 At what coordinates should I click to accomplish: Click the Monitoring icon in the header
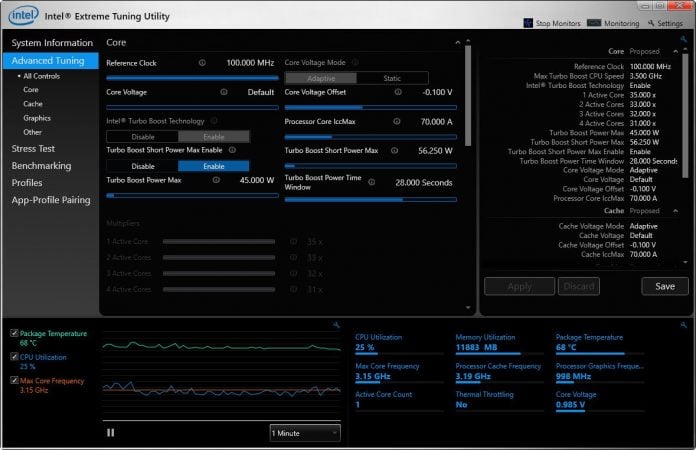tap(594, 23)
